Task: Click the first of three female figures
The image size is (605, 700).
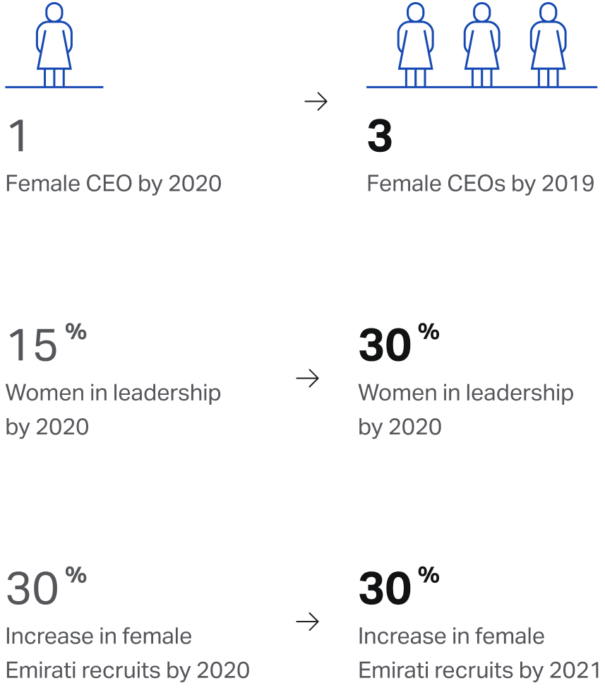Action: point(415,45)
